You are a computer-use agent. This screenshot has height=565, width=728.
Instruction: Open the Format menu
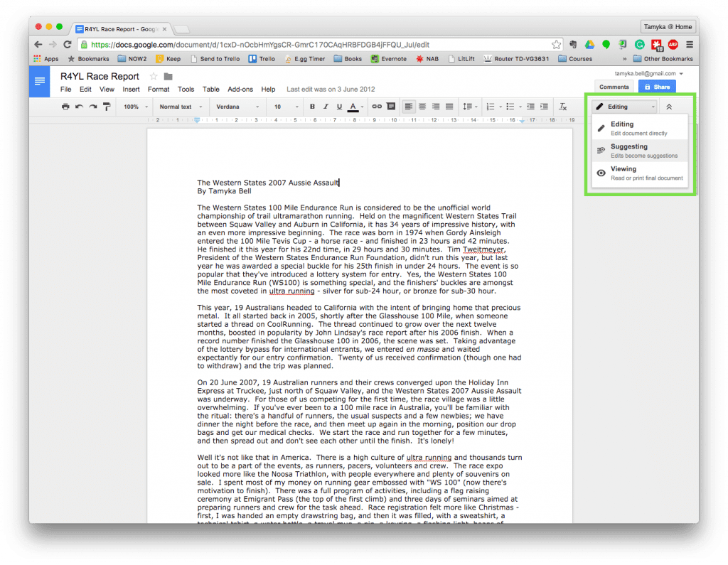[159, 89]
